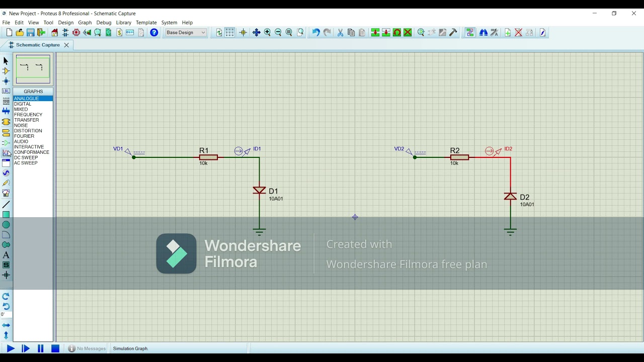The height and width of the screenshot is (362, 644).
Task: Select TRANSFER in the graphs list
Action: (x=33, y=120)
